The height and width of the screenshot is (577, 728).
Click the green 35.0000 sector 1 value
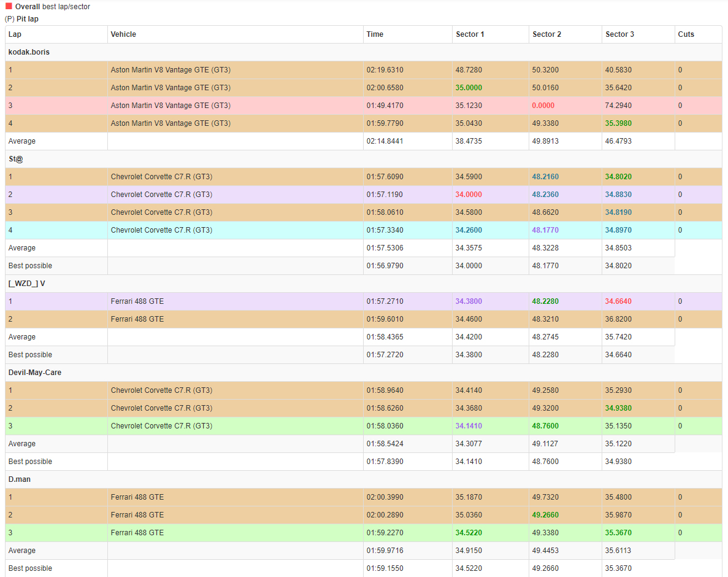click(x=469, y=88)
